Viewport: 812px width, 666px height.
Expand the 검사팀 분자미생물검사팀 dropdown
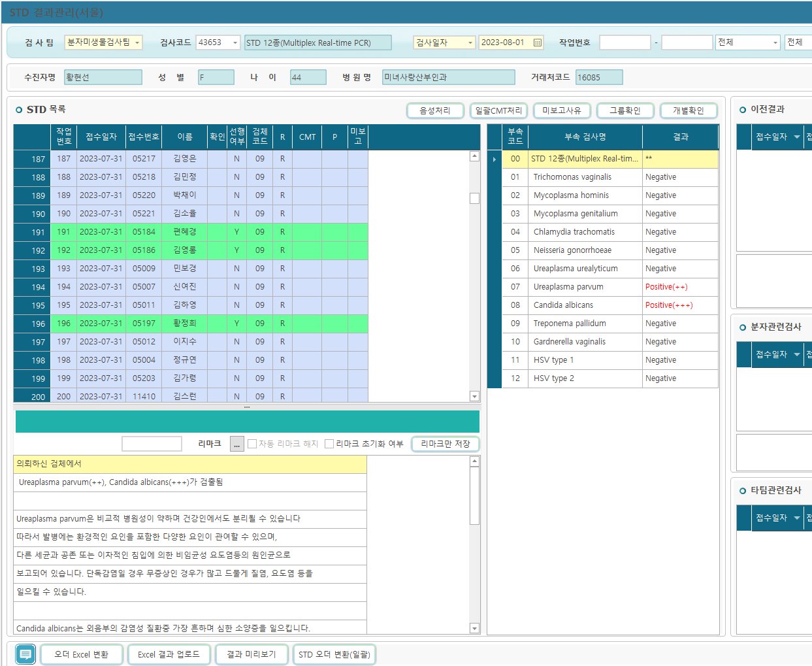(137, 42)
